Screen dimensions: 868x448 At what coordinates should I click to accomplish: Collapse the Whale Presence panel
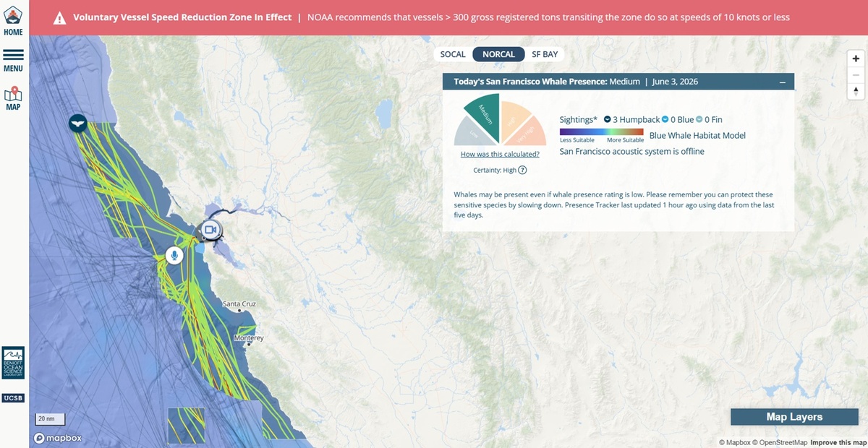point(783,82)
